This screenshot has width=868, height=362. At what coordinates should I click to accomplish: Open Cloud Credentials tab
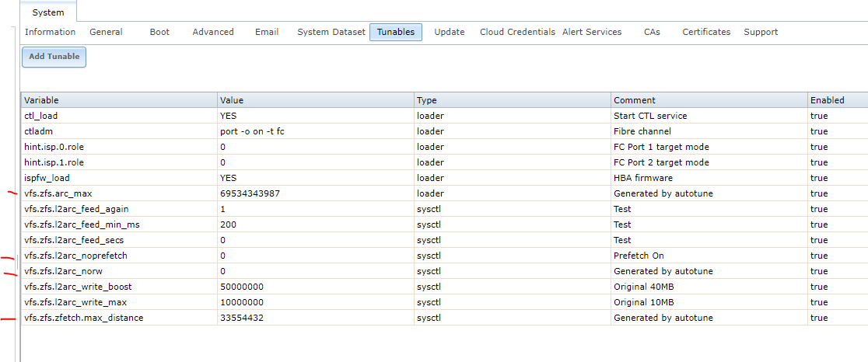pyautogui.click(x=517, y=32)
